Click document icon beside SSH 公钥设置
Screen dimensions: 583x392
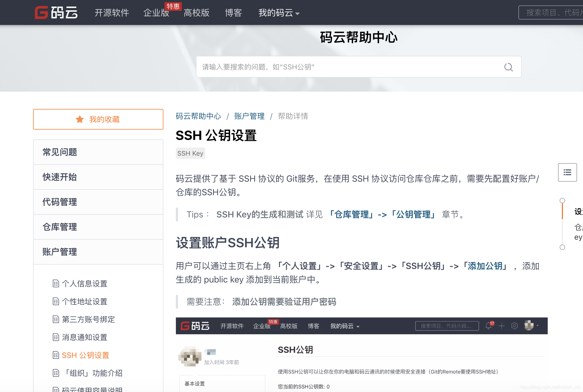click(56, 355)
